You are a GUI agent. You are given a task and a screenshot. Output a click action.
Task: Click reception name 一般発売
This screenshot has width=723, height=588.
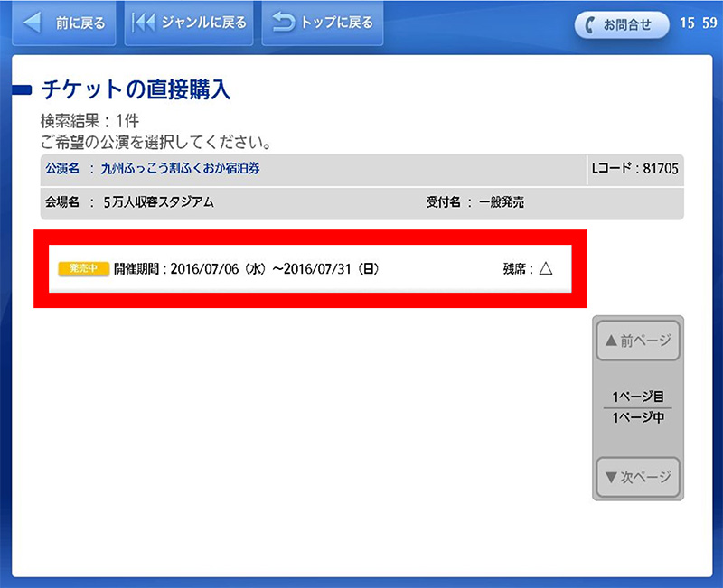pyautogui.click(x=502, y=201)
